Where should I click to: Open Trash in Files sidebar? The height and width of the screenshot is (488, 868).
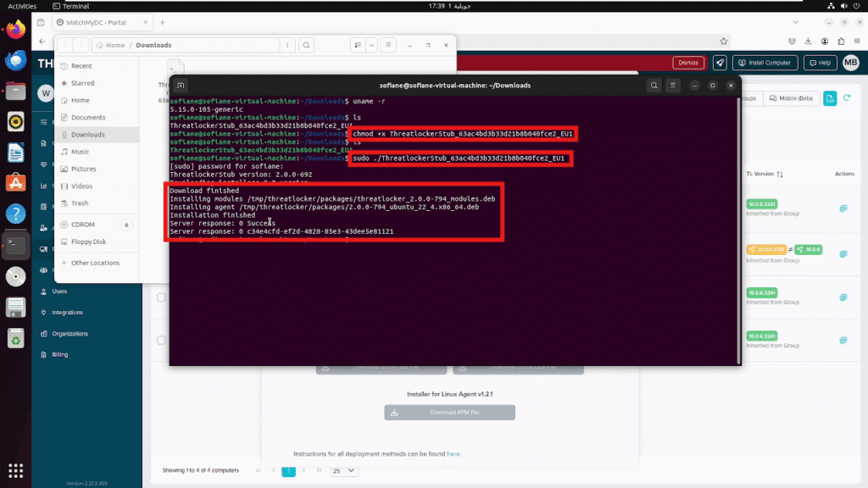[97, 203]
